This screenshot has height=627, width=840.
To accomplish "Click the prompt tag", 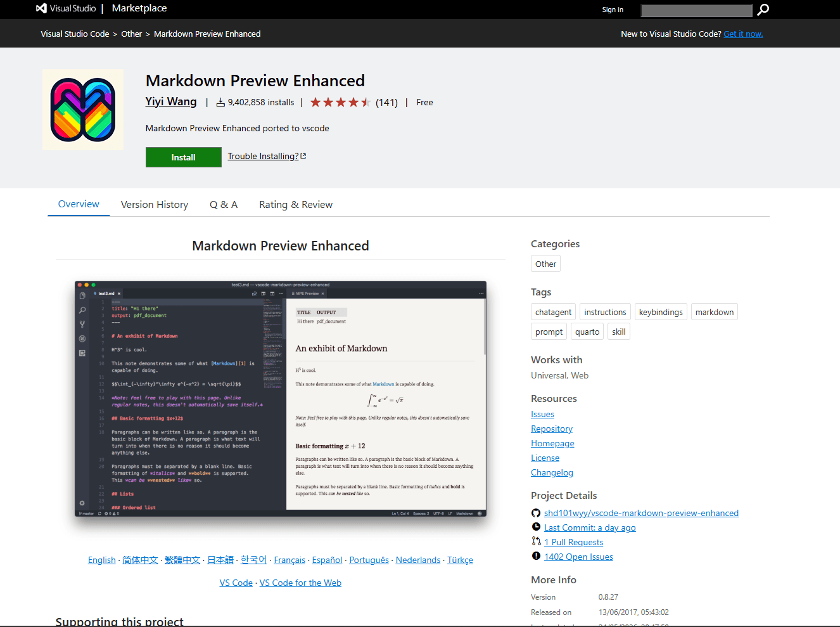I will click(x=549, y=332).
